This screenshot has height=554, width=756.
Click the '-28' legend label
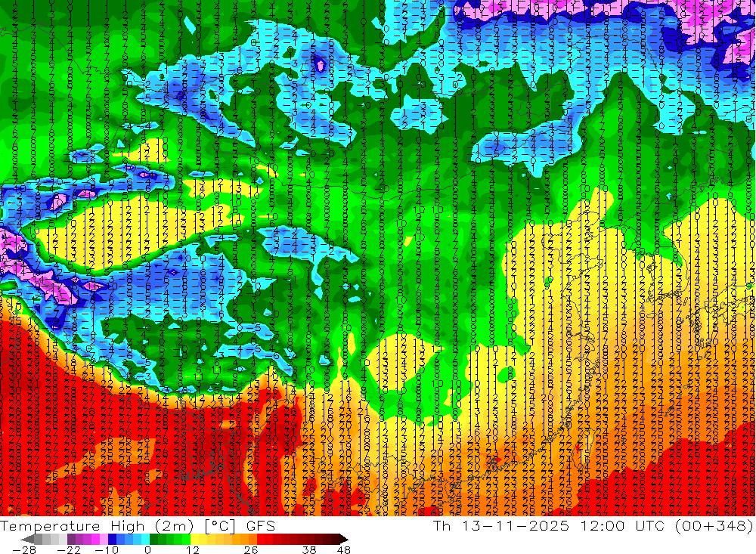(x=24, y=549)
